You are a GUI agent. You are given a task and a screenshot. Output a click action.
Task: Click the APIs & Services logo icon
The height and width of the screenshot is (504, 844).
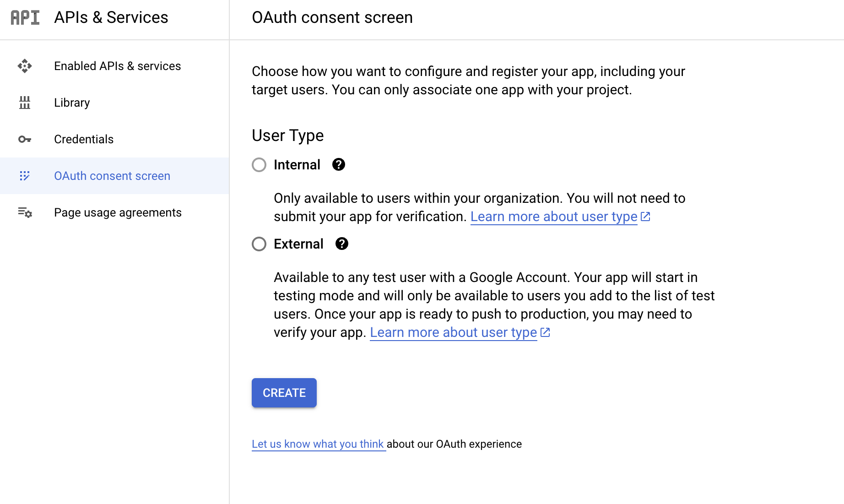tap(25, 18)
